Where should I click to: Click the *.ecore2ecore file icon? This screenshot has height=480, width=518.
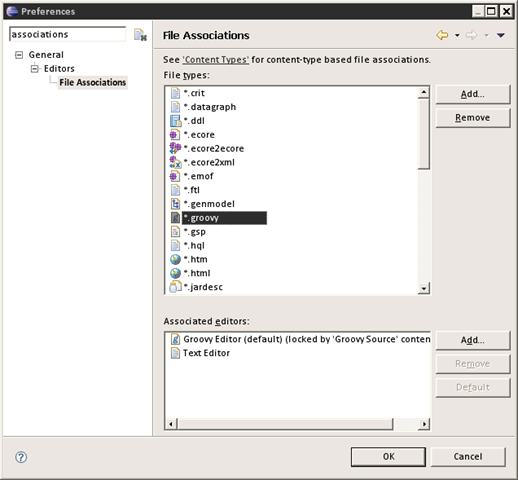point(175,148)
